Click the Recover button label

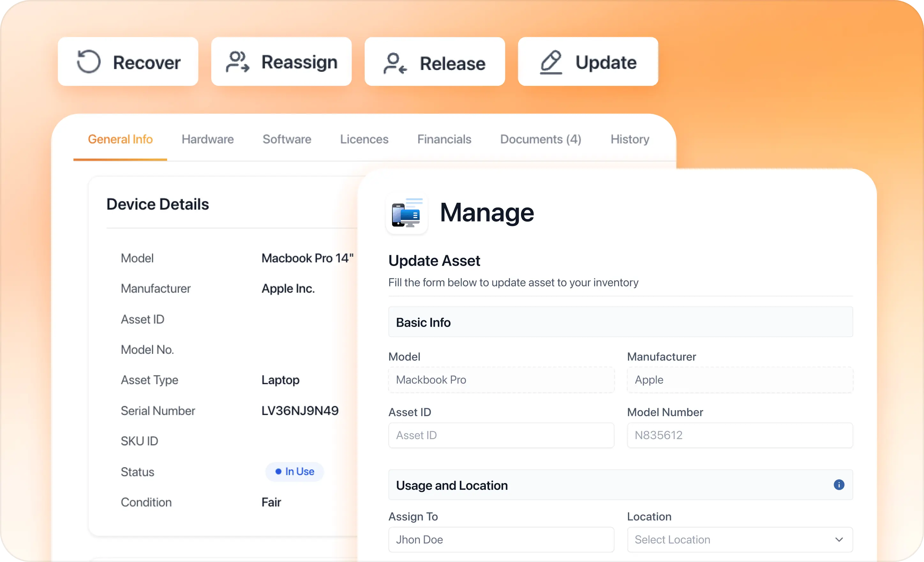[x=147, y=62]
